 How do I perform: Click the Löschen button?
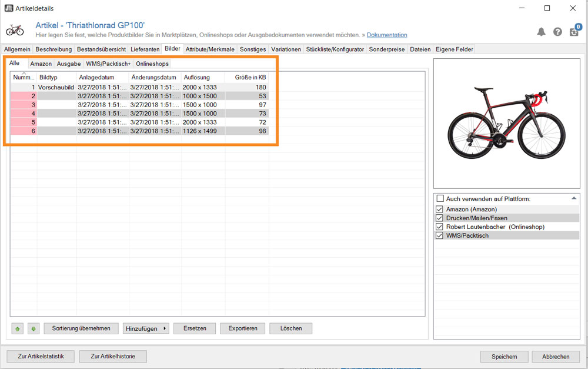291,328
